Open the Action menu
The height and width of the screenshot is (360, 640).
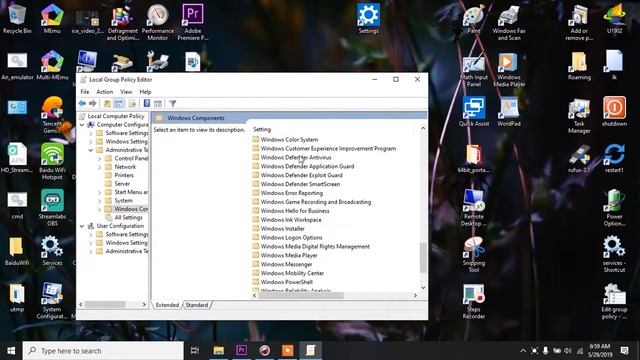point(104,92)
